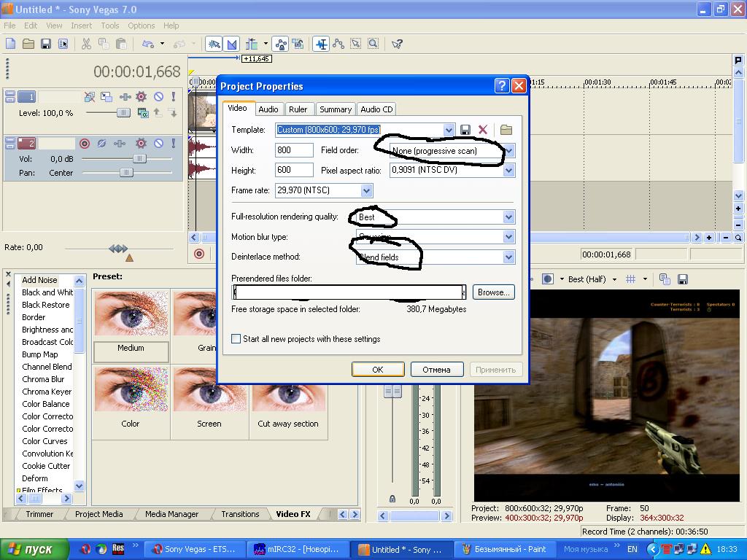Image resolution: width=747 pixels, height=560 pixels.
Task: Delete the template using red X icon
Action: (483, 130)
